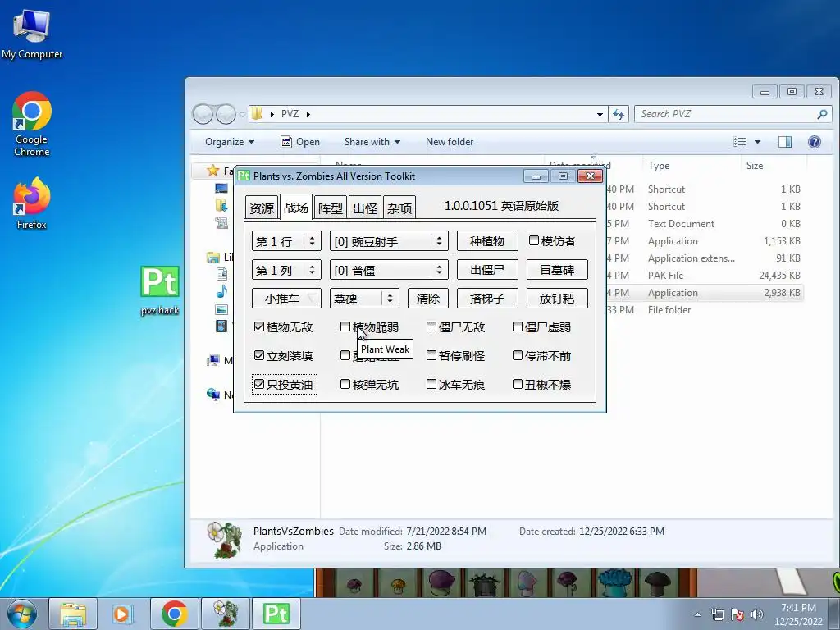Click the PlantsVsZombies details pane thumbnail
840x630 pixels.
(225, 539)
